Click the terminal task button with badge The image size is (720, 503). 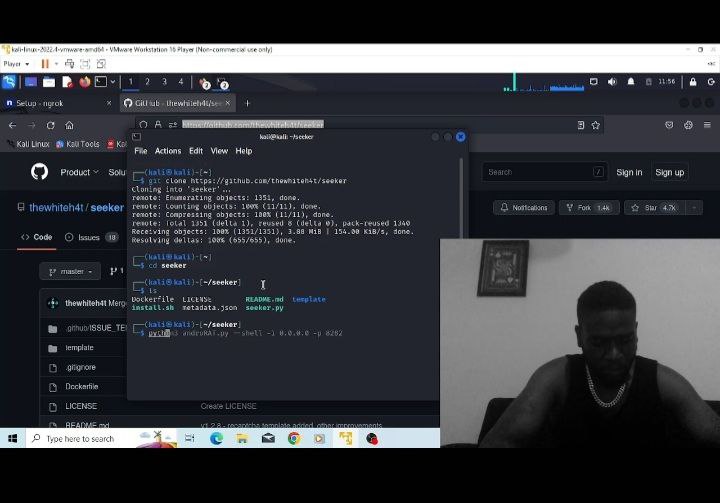pos(222,83)
